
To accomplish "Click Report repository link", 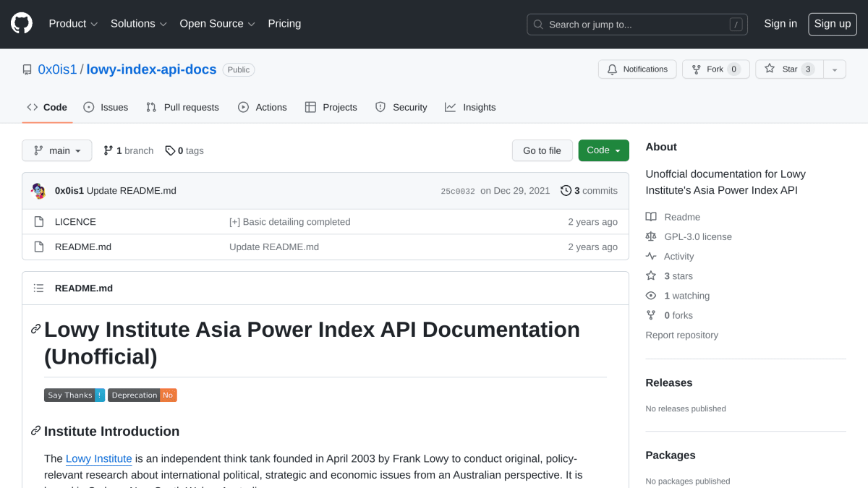I will pos(682,335).
